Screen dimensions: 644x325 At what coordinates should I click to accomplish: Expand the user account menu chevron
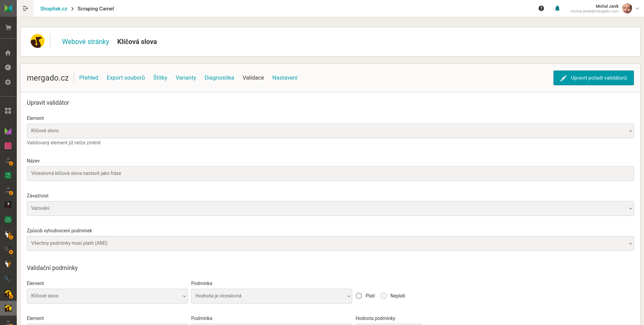(637, 8)
